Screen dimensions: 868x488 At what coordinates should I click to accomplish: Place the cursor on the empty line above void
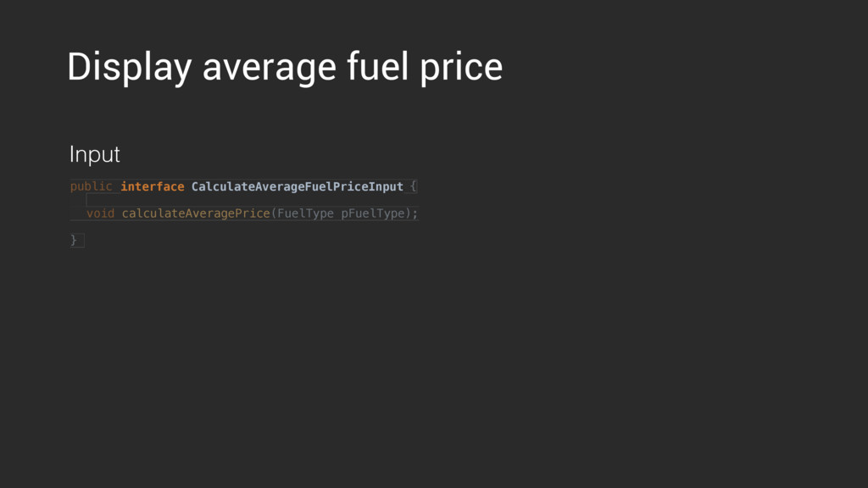pyautogui.click(x=244, y=200)
